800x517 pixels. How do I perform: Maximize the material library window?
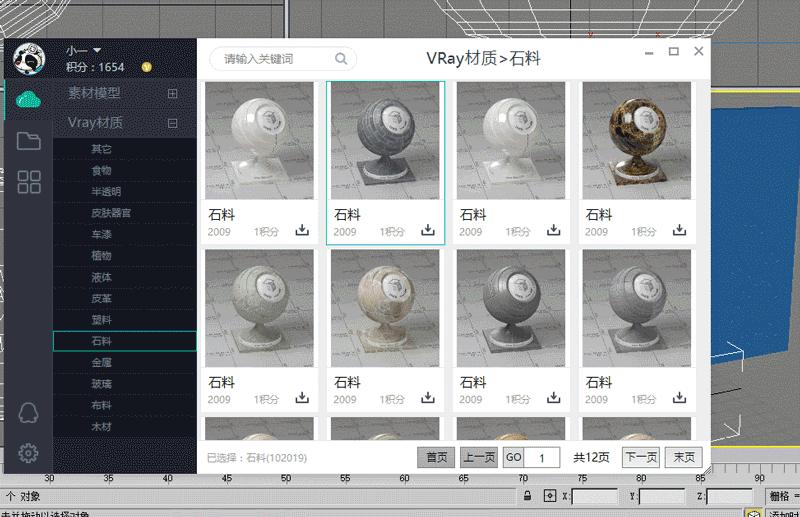coord(673,52)
